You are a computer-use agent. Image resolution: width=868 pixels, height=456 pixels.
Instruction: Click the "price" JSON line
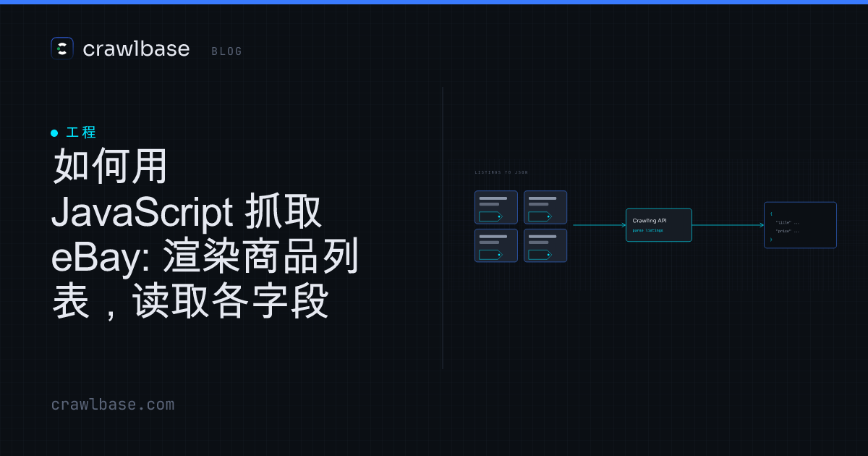tap(787, 231)
